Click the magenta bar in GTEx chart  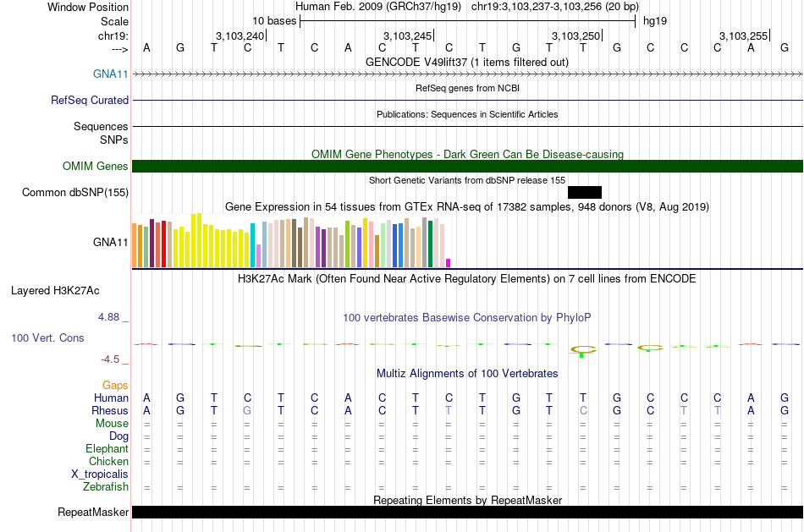[x=449, y=262]
